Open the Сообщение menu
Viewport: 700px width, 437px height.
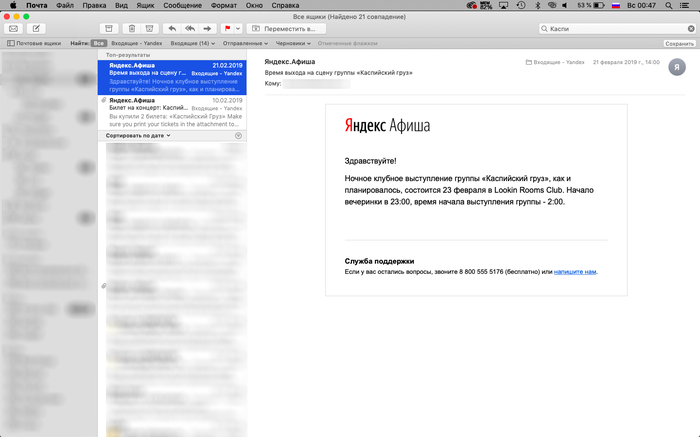[x=181, y=6]
